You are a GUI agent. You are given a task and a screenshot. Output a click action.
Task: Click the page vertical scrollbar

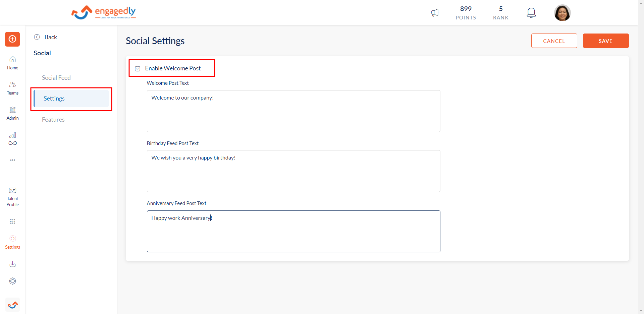click(641, 157)
